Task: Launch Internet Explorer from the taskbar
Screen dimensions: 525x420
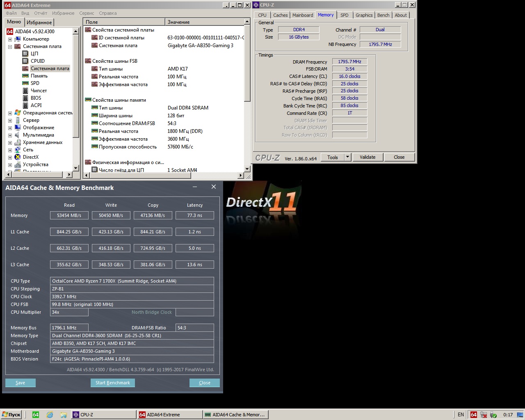Action: click(50, 415)
